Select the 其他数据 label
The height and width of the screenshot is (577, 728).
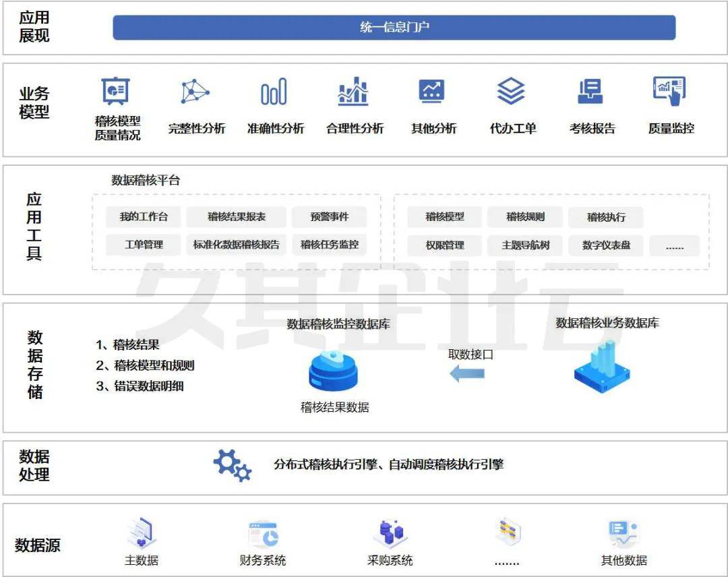tap(624, 561)
